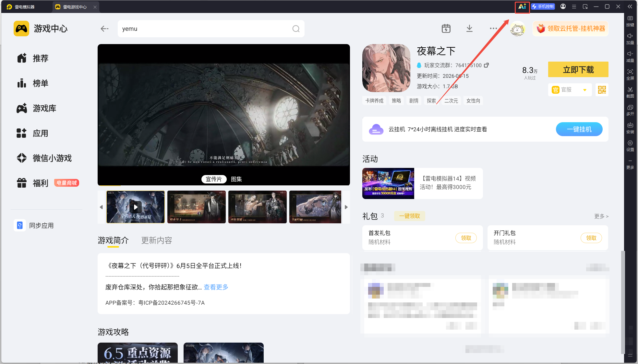This screenshot has width=638, height=364.
Task: Open the calendar reservation icon
Action: (x=446, y=29)
